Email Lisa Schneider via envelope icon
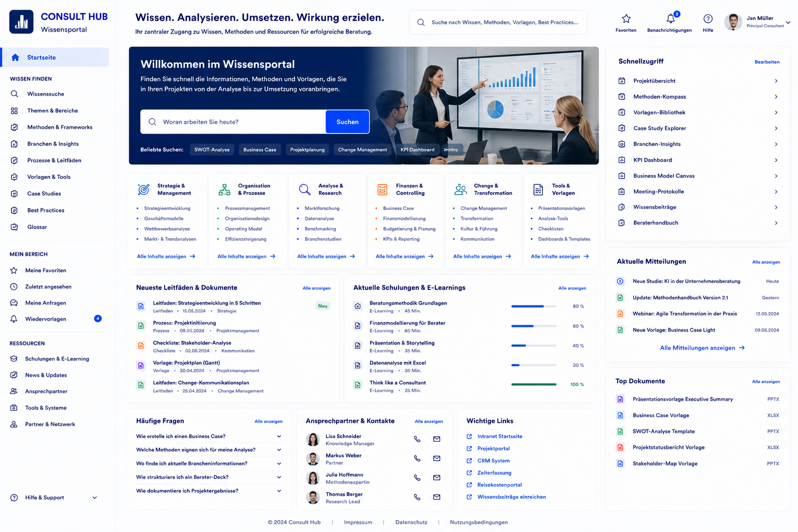This screenshot has height=532, width=798. 436,439
